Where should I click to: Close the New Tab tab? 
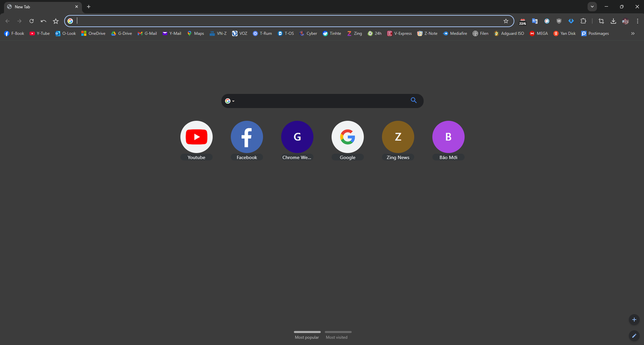tap(76, 7)
